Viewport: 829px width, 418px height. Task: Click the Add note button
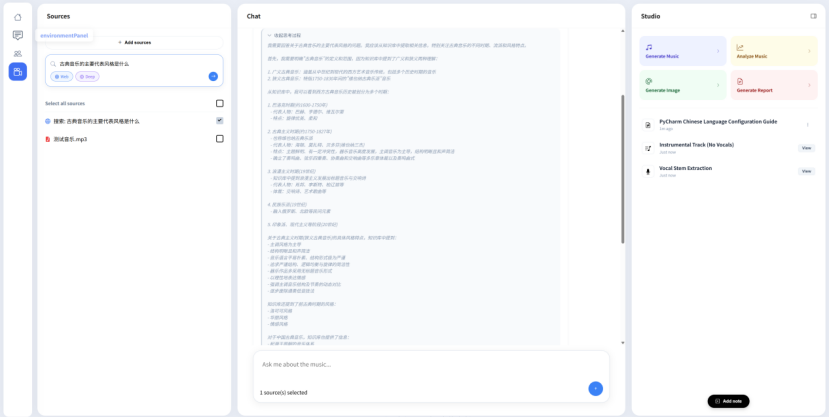[728, 401]
